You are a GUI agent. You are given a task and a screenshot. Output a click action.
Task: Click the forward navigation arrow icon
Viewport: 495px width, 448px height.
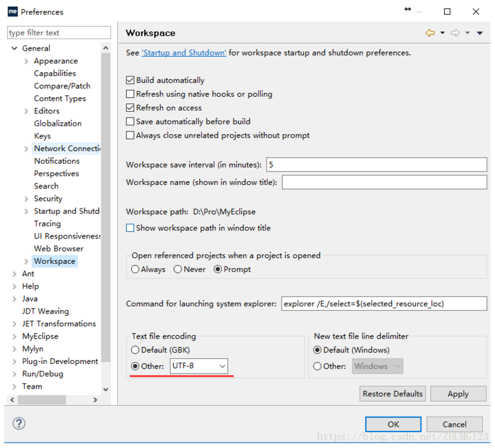click(455, 33)
